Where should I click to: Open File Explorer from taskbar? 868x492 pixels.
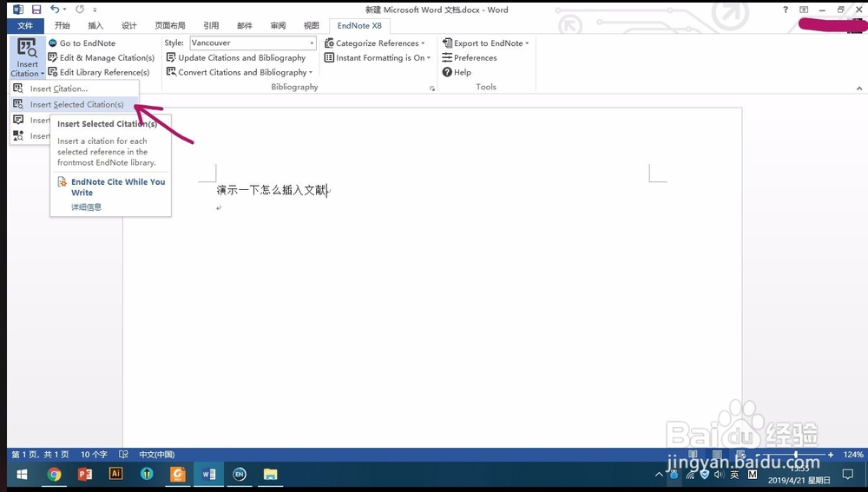[x=270, y=475]
